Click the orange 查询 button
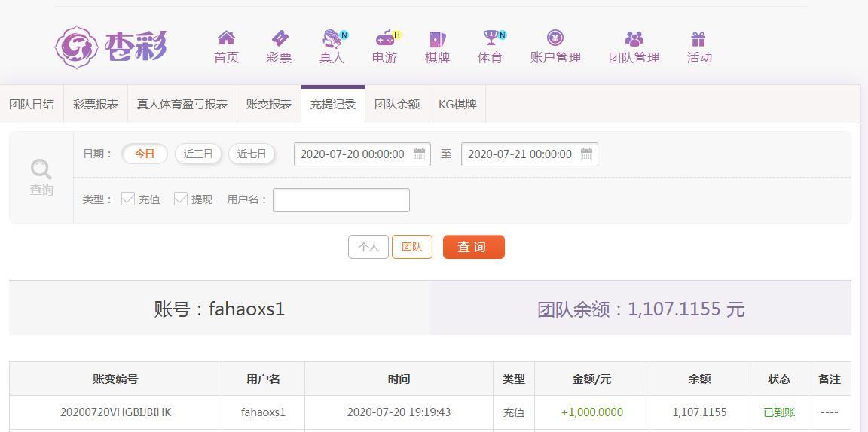868x432 pixels. coord(473,247)
